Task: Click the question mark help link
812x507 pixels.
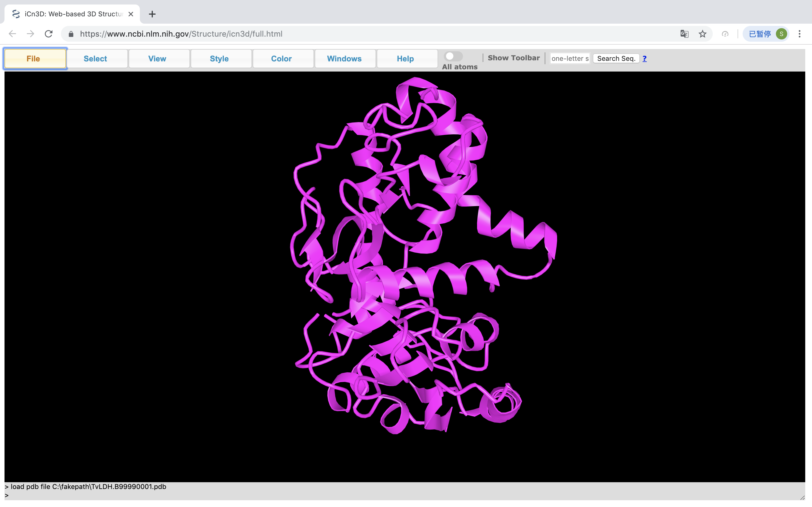Action: click(x=644, y=58)
